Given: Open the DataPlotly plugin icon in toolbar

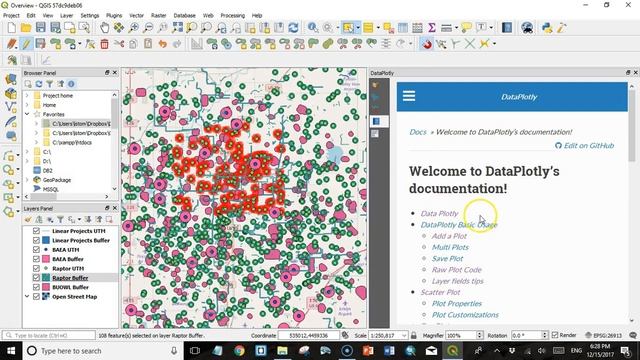Looking at the screenshot, I should (45, 60).
